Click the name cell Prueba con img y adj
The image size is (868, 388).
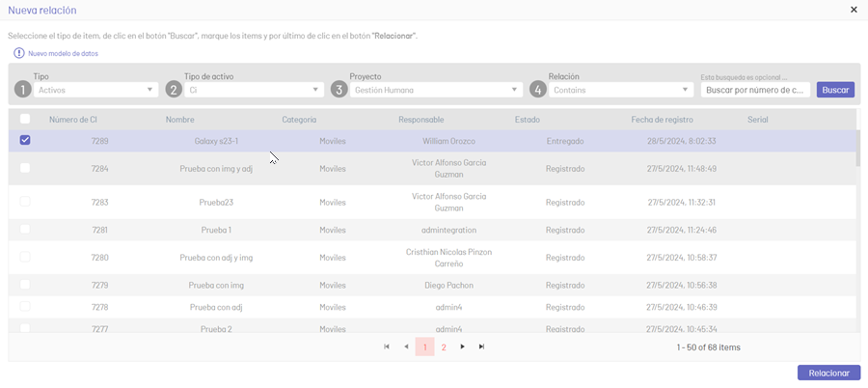coord(216,169)
